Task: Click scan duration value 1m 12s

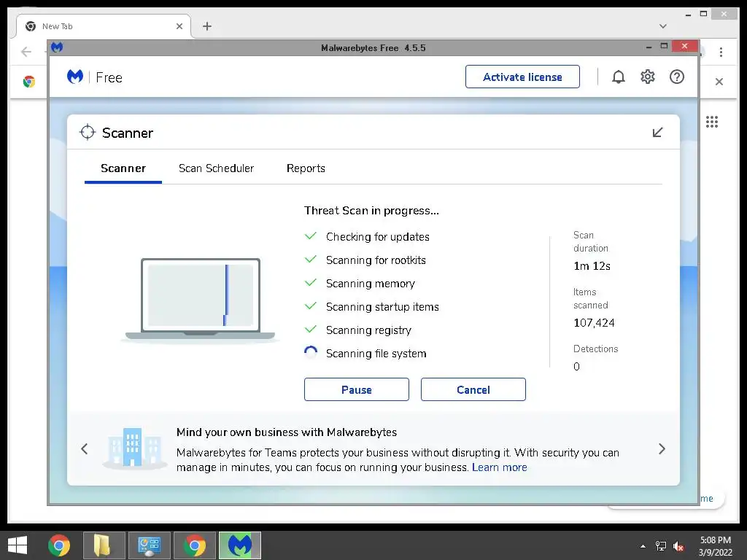Action: 592,266
